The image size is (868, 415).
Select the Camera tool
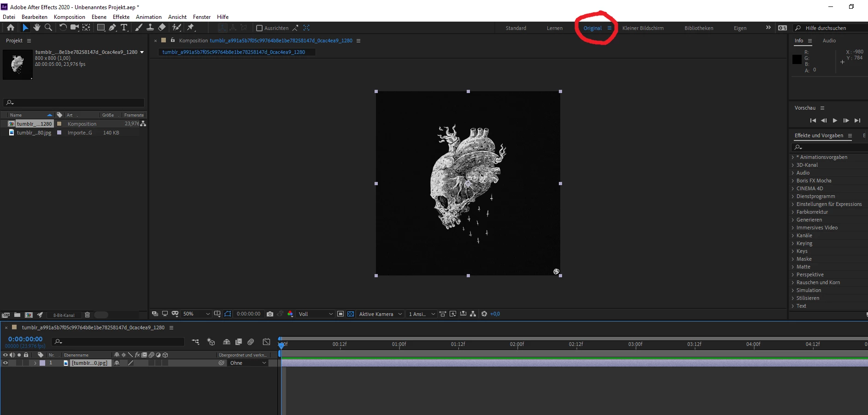75,28
